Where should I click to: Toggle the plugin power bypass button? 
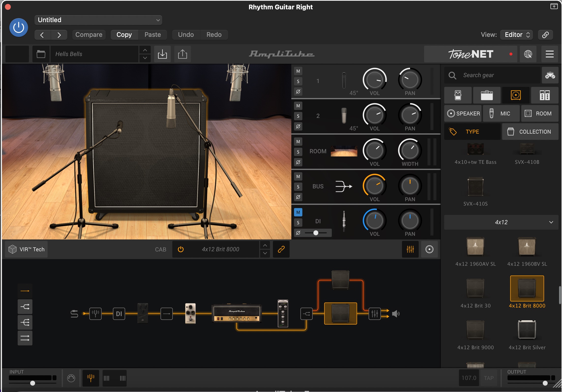coord(18,28)
